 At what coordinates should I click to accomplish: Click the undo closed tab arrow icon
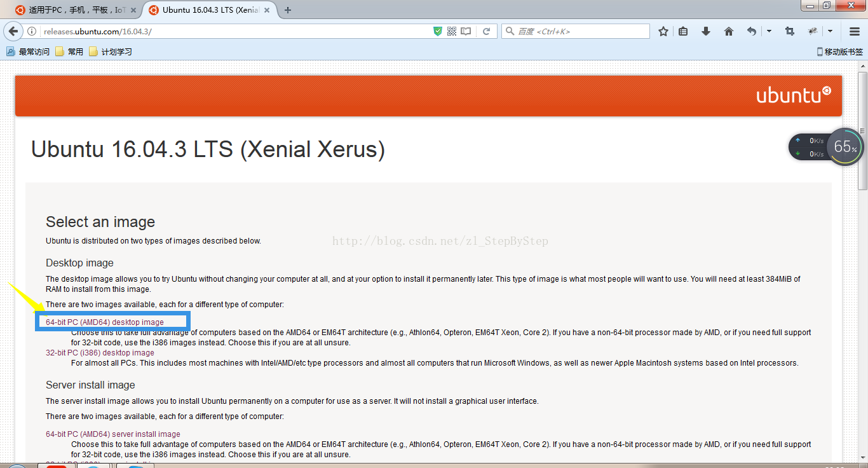click(752, 31)
